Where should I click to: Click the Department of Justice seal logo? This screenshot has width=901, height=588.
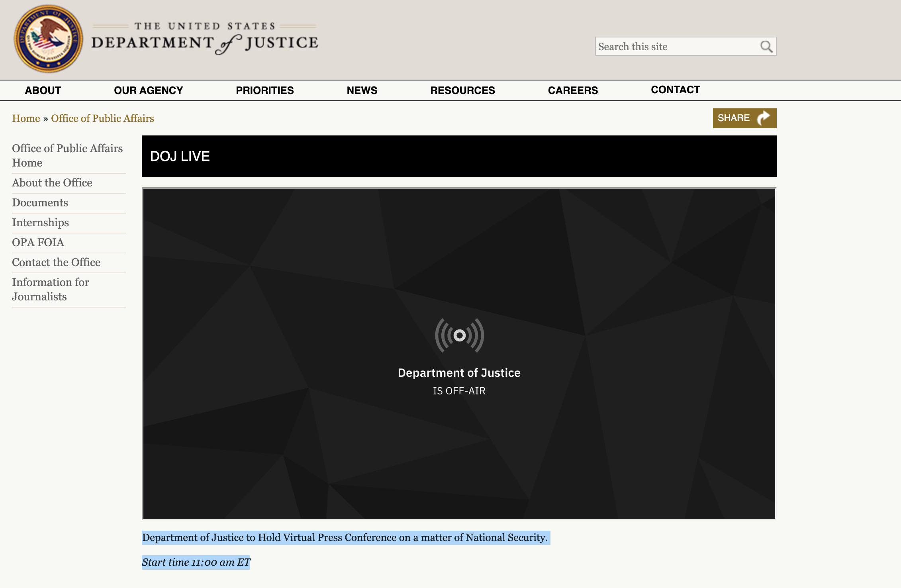[x=49, y=39]
